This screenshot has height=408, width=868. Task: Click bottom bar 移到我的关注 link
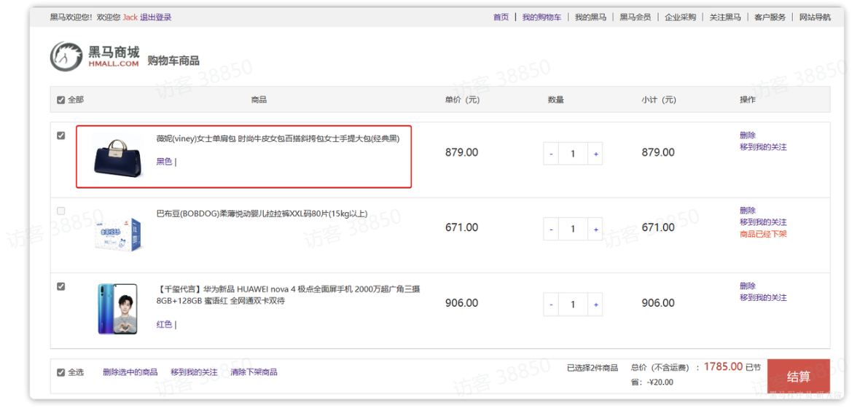(195, 372)
